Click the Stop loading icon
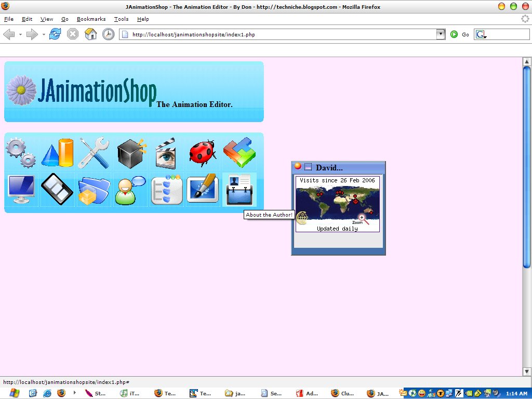The width and height of the screenshot is (532, 399). [73, 34]
